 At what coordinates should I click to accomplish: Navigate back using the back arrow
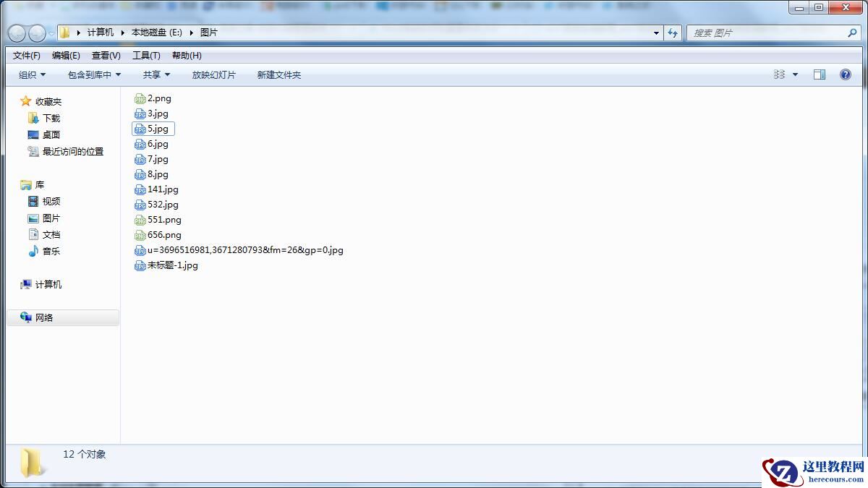click(17, 33)
